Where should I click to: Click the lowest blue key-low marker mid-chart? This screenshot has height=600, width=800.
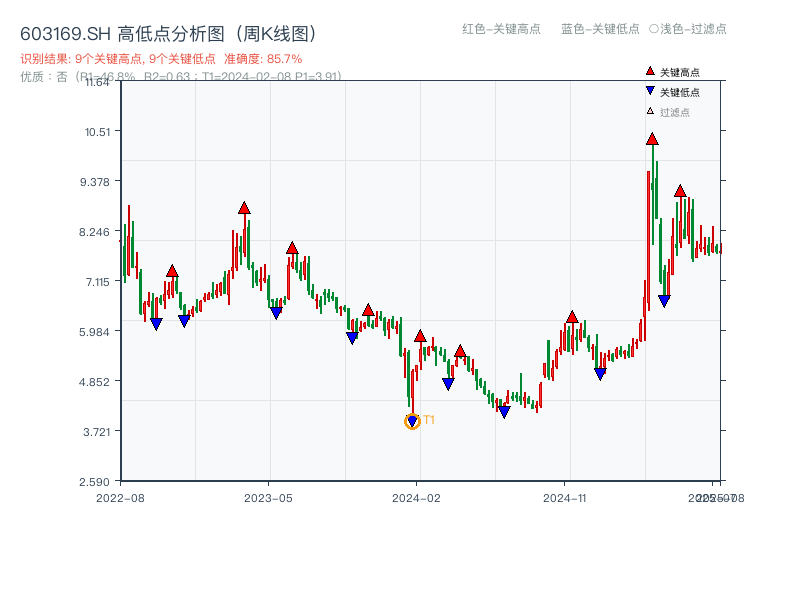click(x=506, y=410)
